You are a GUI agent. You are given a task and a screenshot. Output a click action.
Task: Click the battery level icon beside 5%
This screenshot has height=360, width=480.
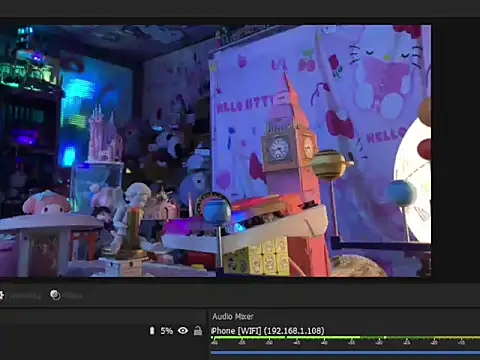[152, 331]
